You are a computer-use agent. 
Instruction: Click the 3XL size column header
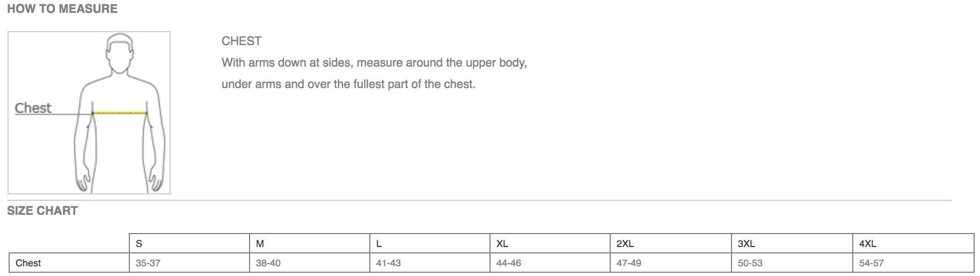point(792,243)
